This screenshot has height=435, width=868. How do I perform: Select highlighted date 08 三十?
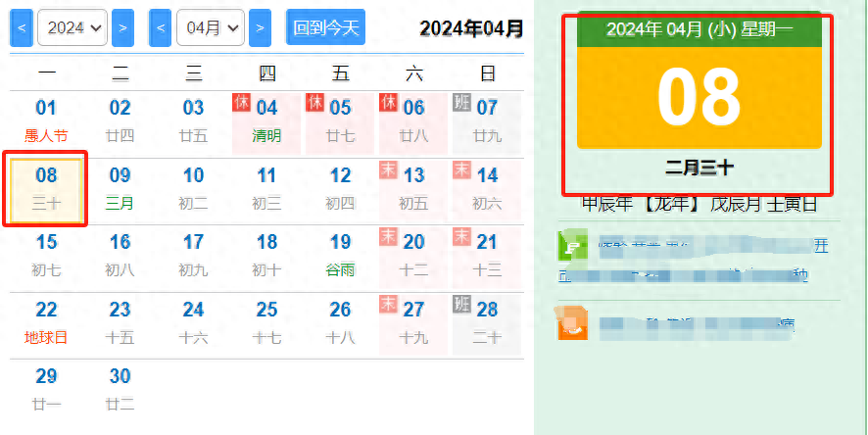46,190
